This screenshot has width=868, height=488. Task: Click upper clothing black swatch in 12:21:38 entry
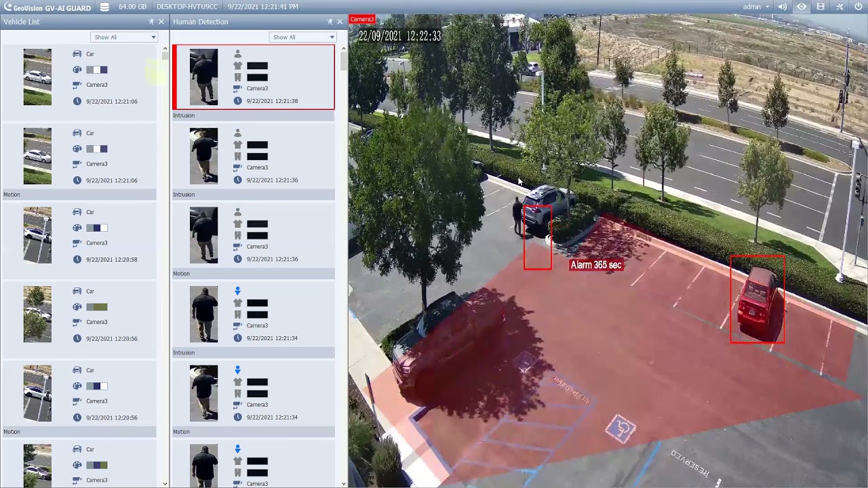[x=257, y=66]
